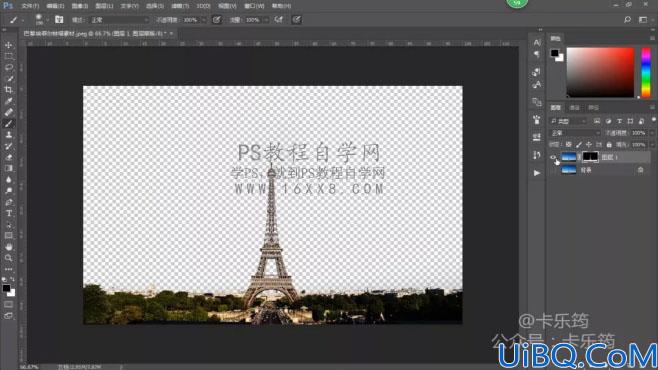This screenshot has width=658, height=370.
Task: Toggle lock position in Layers panel
Action: pos(589,144)
